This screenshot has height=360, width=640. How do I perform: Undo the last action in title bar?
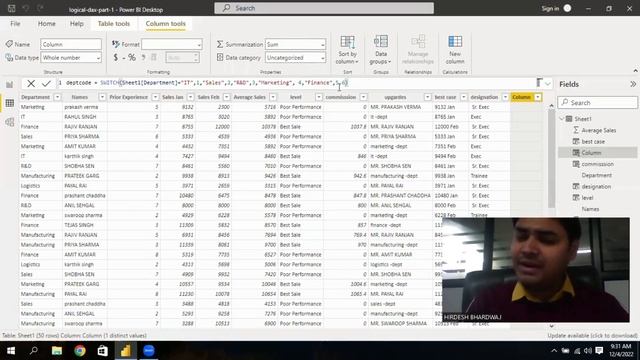pos(26,8)
